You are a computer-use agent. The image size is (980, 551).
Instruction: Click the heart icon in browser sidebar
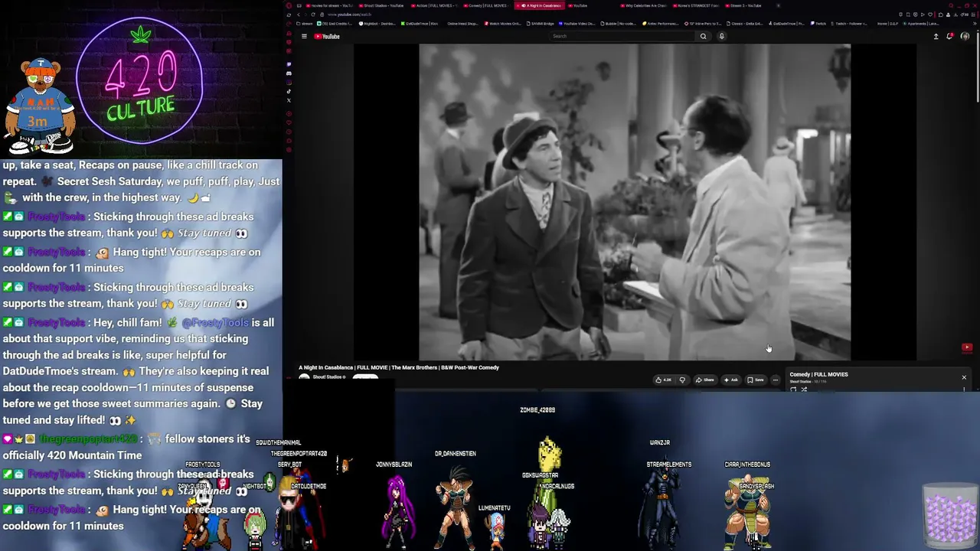[289, 122]
